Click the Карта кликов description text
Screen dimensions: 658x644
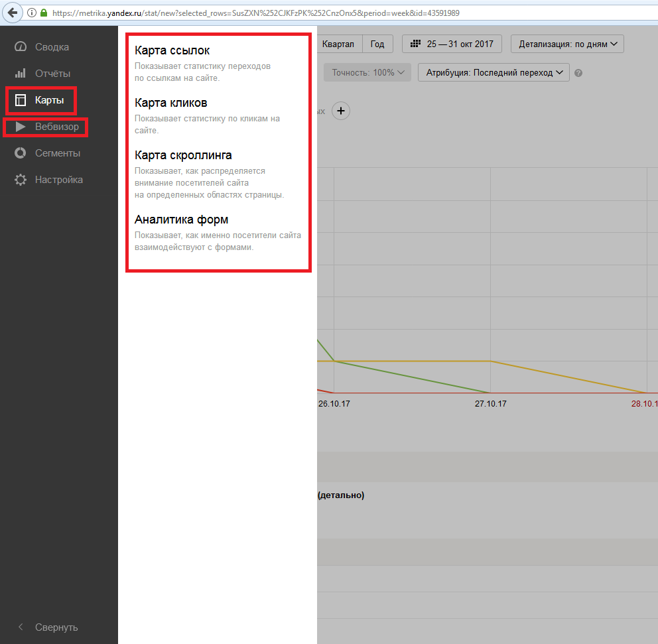(x=208, y=124)
